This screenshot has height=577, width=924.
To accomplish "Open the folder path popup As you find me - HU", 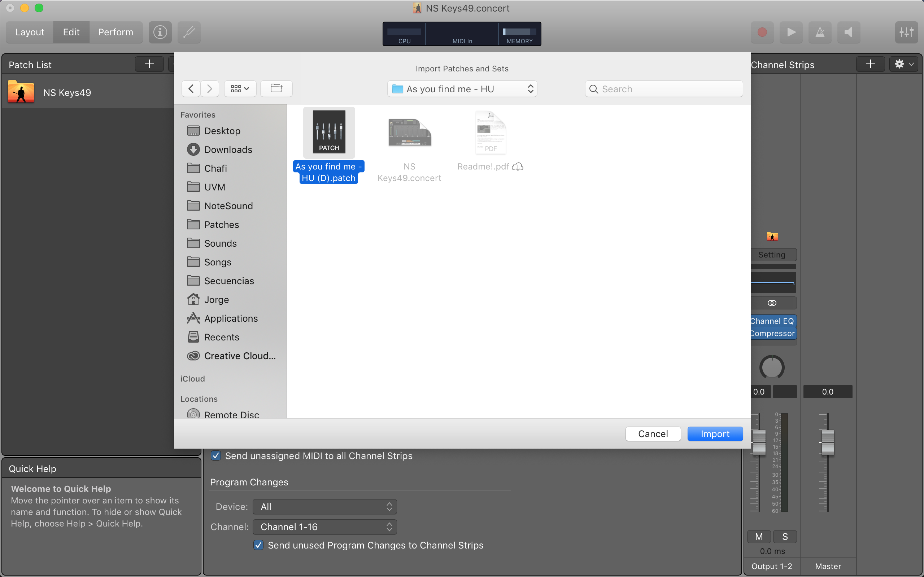I will 462,89.
